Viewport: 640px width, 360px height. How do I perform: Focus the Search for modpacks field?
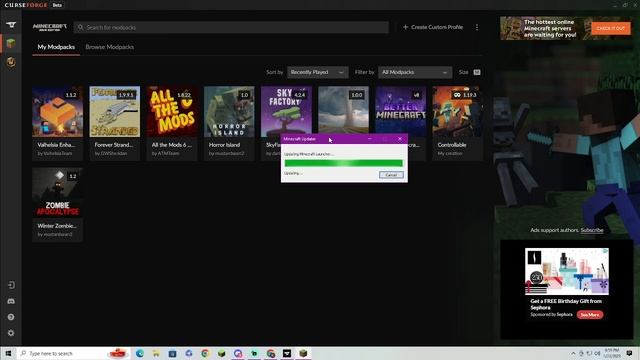pyautogui.click(x=231, y=27)
